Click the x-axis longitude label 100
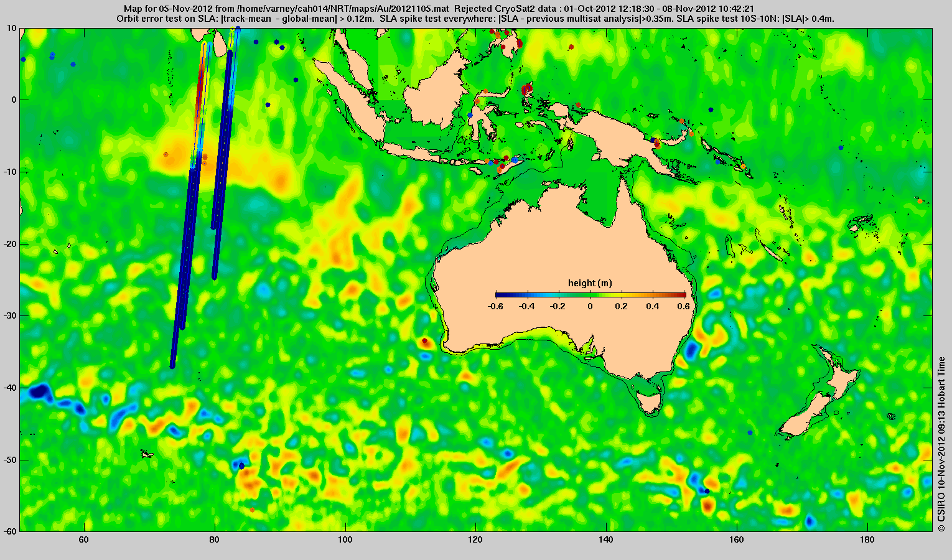Image resolution: width=952 pixels, height=560 pixels. point(345,540)
